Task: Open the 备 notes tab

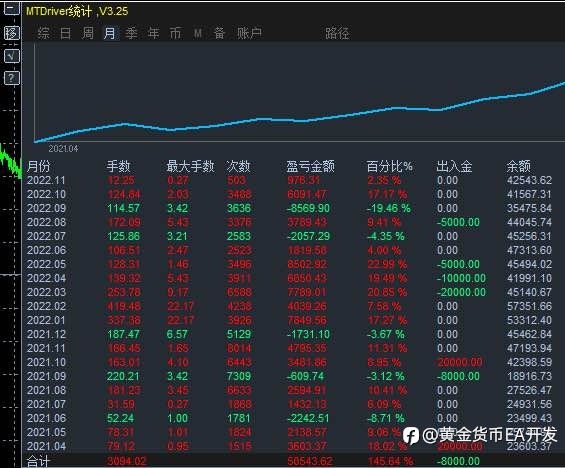Action: pos(219,33)
